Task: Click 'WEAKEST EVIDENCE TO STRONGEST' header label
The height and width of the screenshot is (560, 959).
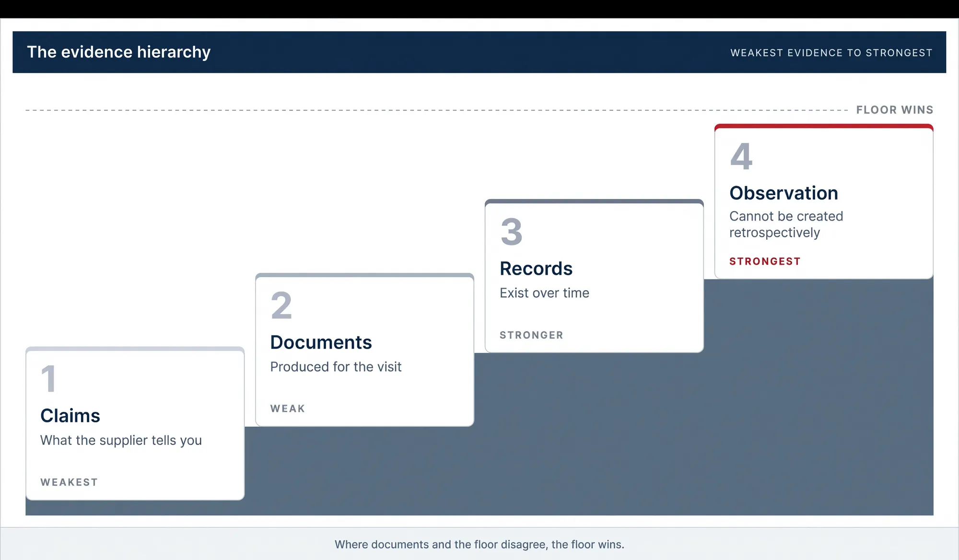Action: 831,53
